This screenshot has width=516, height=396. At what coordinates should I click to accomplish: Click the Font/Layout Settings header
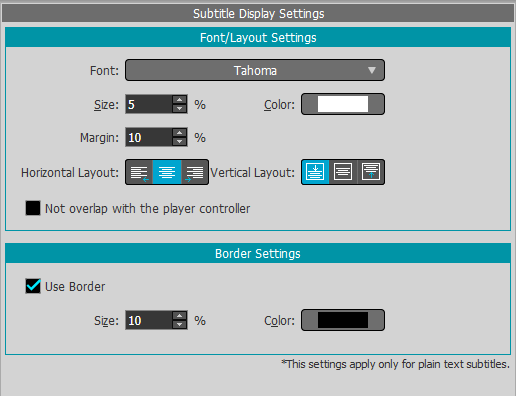click(258, 38)
